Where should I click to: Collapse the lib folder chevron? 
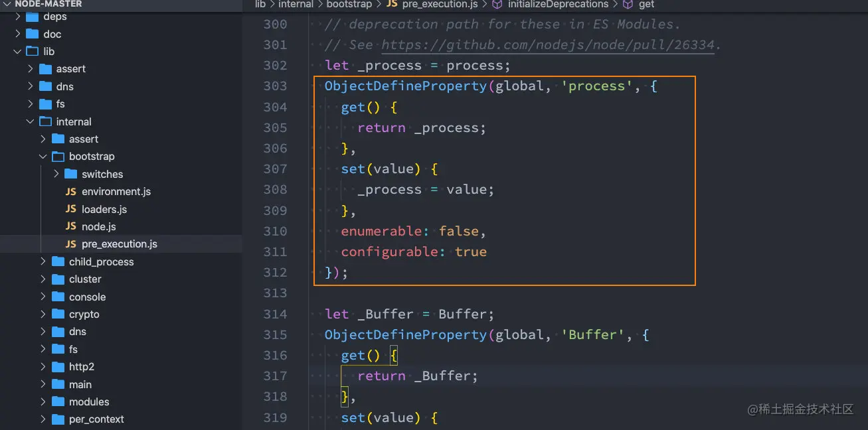17,51
